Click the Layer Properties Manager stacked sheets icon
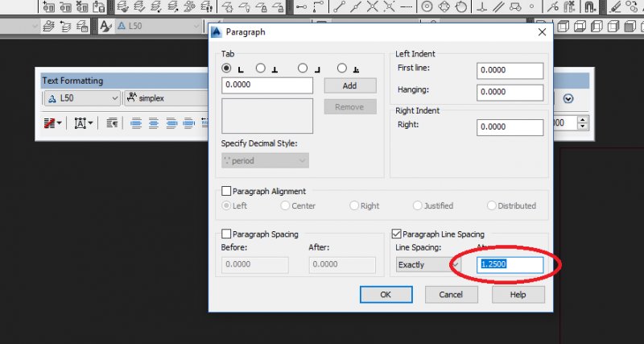Screen dimensions: 644x344 point(48,26)
